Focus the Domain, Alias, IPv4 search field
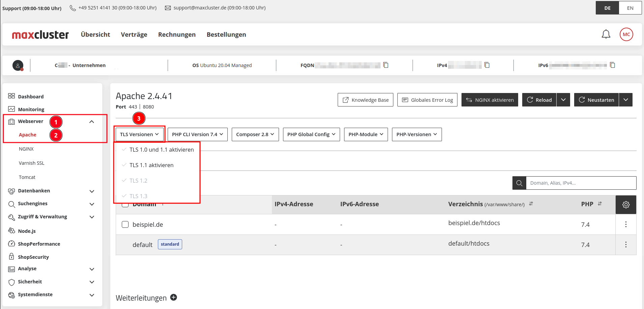 [x=581, y=183]
